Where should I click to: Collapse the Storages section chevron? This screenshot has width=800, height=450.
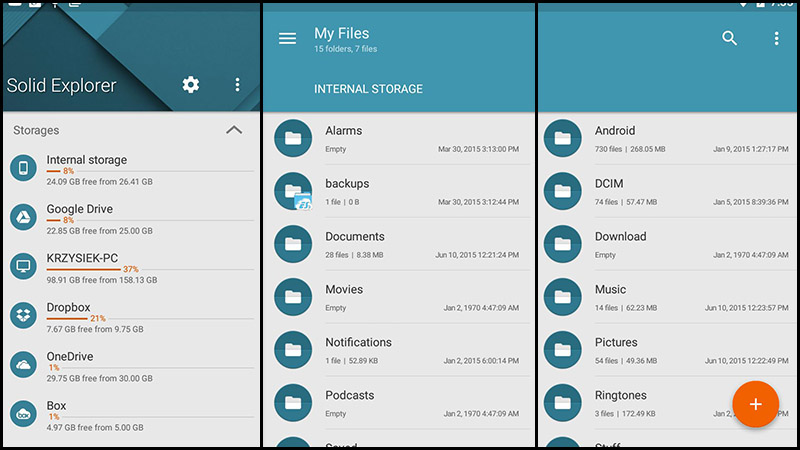click(x=234, y=130)
